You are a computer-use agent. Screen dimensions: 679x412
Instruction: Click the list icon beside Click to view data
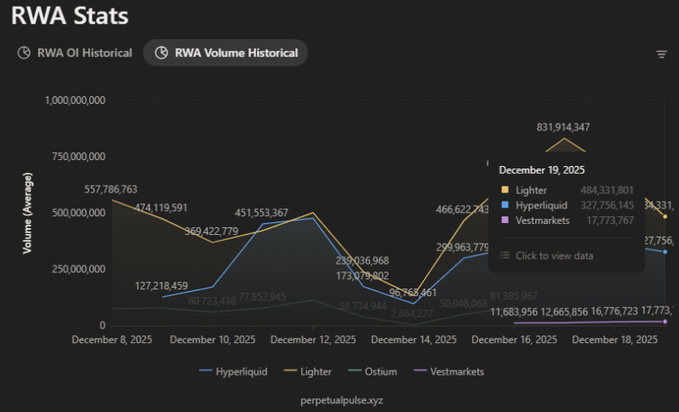pyautogui.click(x=505, y=255)
